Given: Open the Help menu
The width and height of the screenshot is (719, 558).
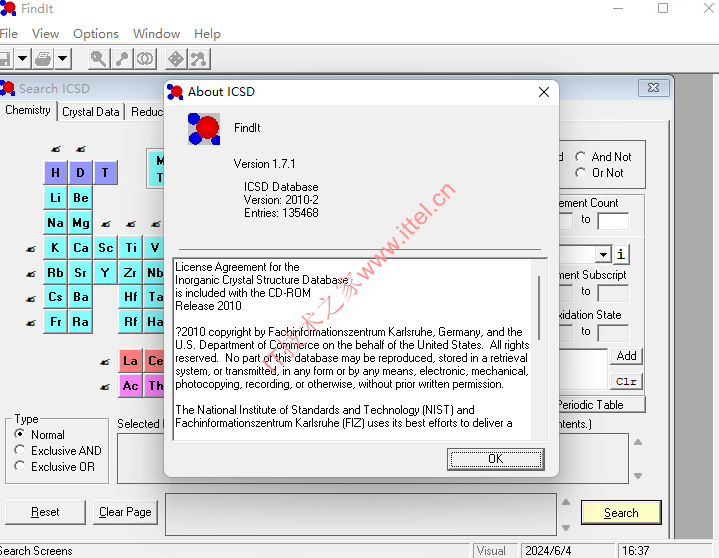Looking at the screenshot, I should (x=207, y=33).
